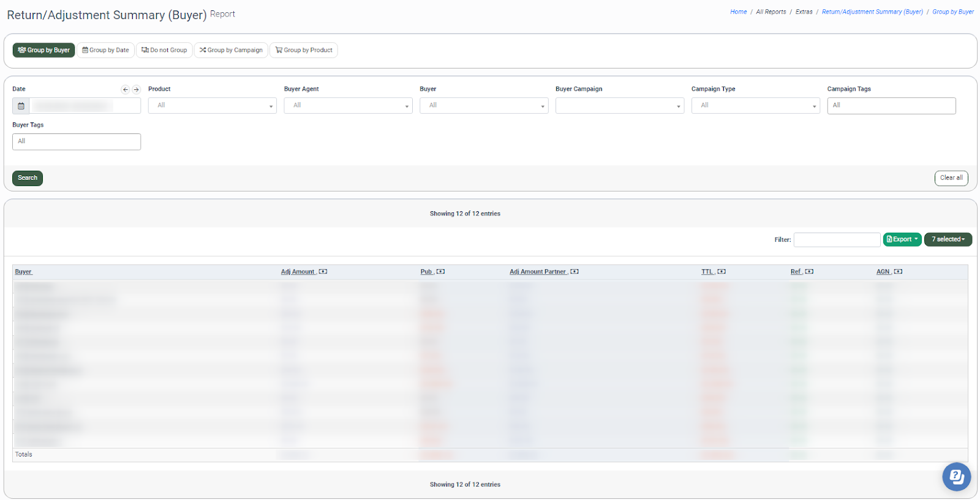980x500 pixels.
Task: Go to next date range arrow
Action: click(136, 89)
